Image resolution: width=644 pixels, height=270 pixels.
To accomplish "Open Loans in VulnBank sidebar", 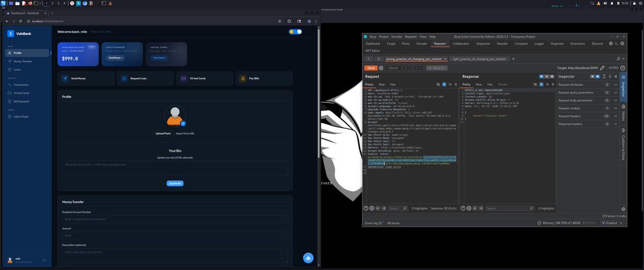I will [28, 69].
